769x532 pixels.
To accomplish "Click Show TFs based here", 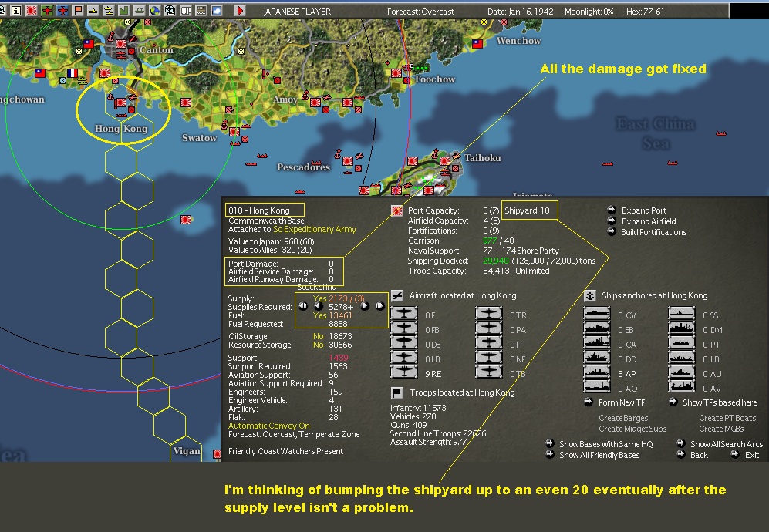I will (713, 402).
